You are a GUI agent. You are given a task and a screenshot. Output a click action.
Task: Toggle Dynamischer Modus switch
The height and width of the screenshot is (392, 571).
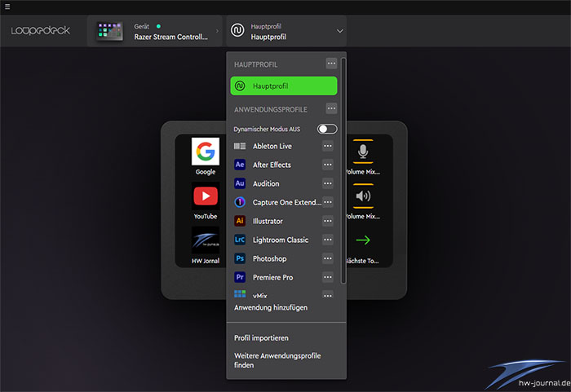point(327,129)
